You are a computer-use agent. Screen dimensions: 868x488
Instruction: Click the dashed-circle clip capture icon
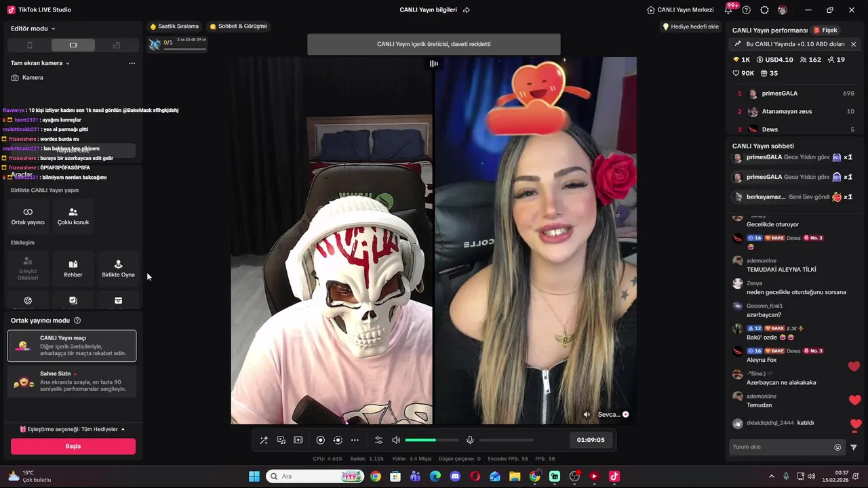338,440
